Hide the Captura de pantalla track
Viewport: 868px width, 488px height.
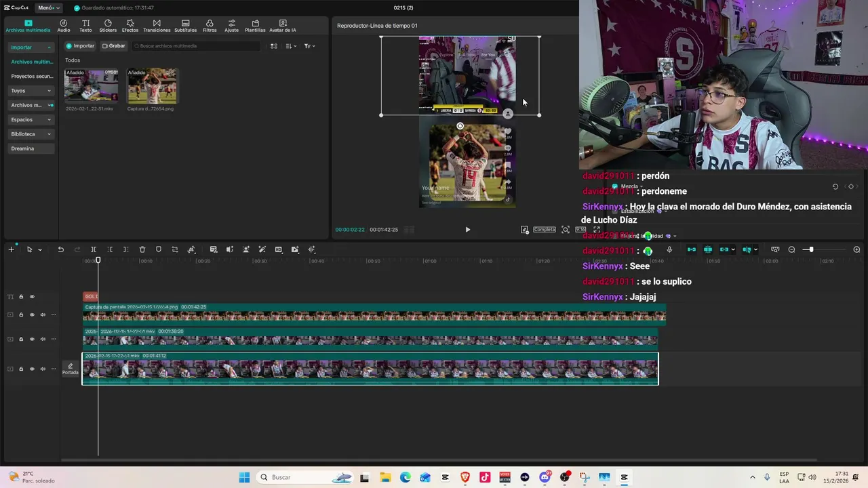[32, 314]
